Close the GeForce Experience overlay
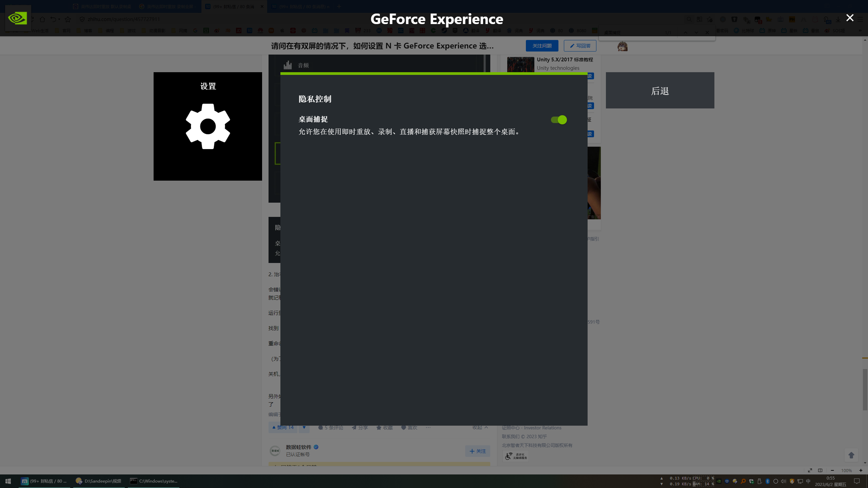The width and height of the screenshot is (868, 488). [850, 18]
